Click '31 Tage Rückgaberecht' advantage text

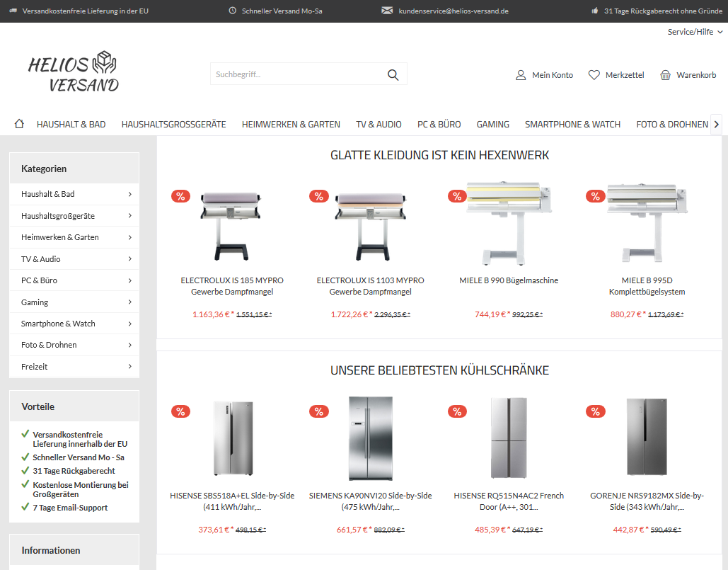(74, 471)
